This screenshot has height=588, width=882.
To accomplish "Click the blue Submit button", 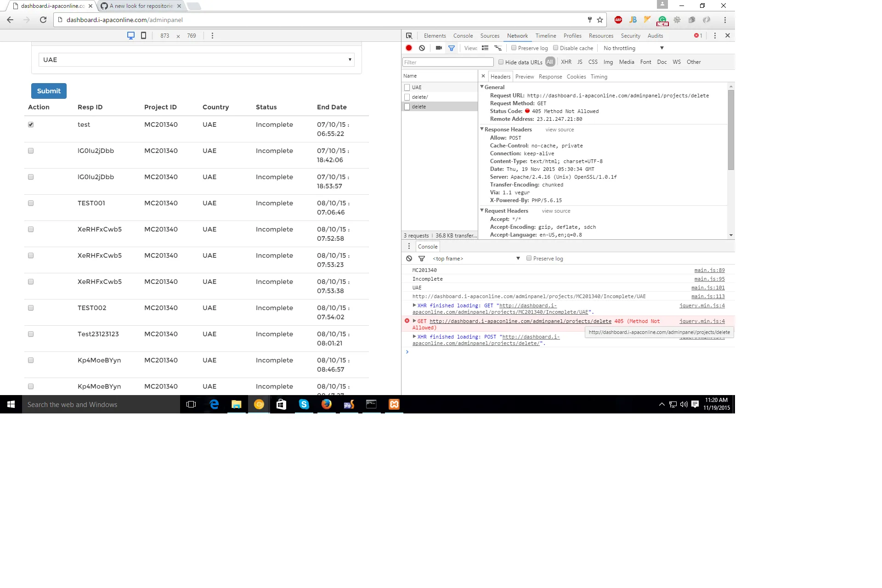I will [x=49, y=91].
